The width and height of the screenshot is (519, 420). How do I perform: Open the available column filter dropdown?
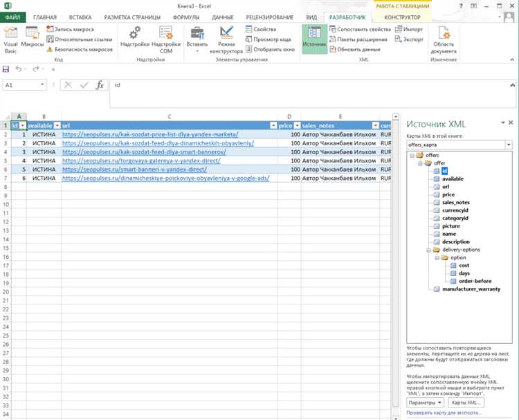tap(57, 125)
